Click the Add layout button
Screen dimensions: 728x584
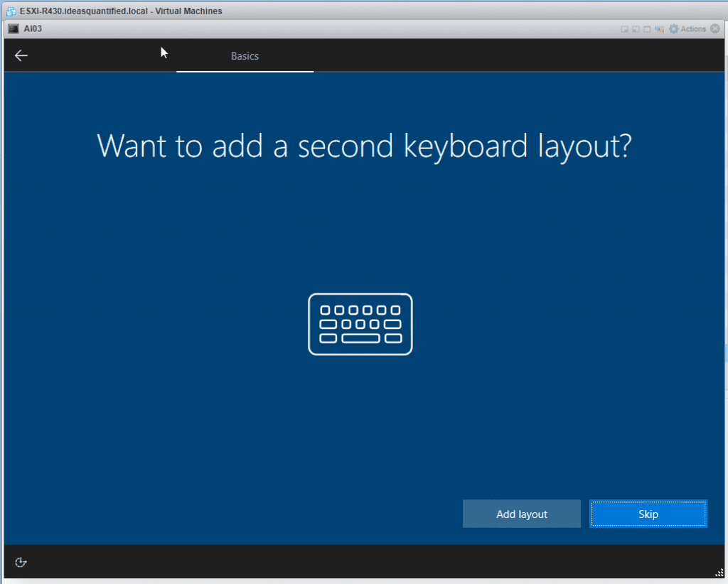point(521,514)
